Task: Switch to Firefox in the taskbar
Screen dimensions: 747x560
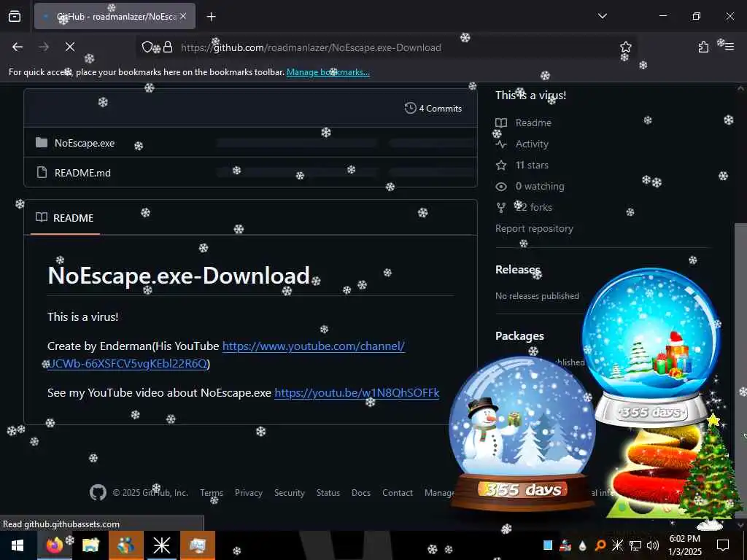Action: point(54,545)
